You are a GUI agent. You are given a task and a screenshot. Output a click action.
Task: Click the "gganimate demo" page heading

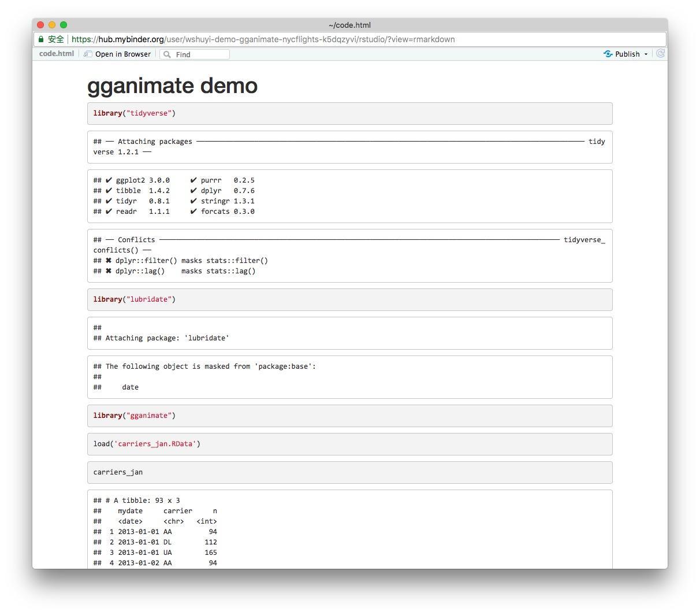pyautogui.click(x=172, y=86)
